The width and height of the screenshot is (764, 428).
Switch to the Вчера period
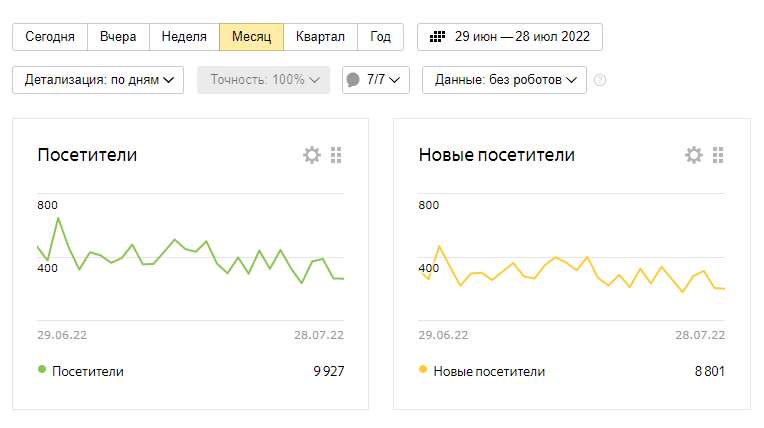click(x=118, y=37)
